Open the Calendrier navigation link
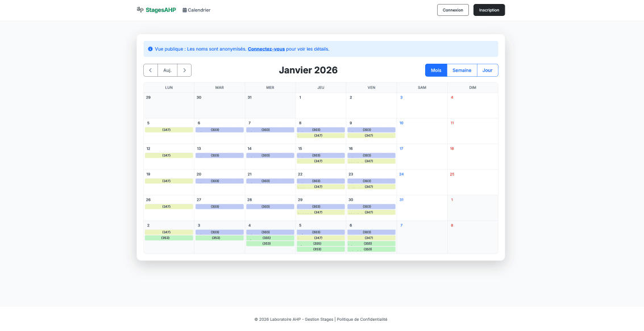This screenshot has height=331, width=644. [196, 10]
